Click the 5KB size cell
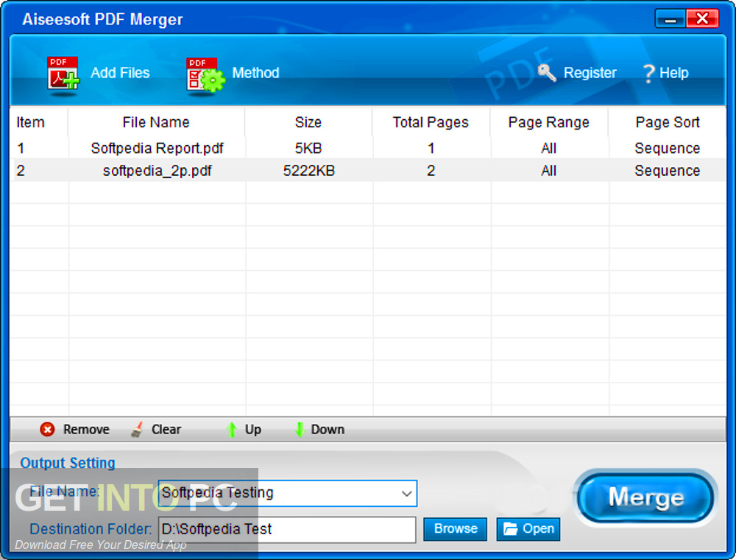 [308, 149]
